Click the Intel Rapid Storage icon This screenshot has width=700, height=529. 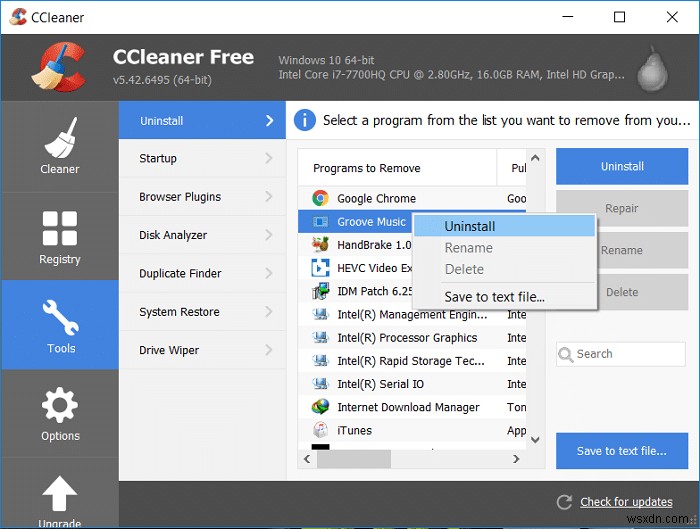[x=320, y=361]
